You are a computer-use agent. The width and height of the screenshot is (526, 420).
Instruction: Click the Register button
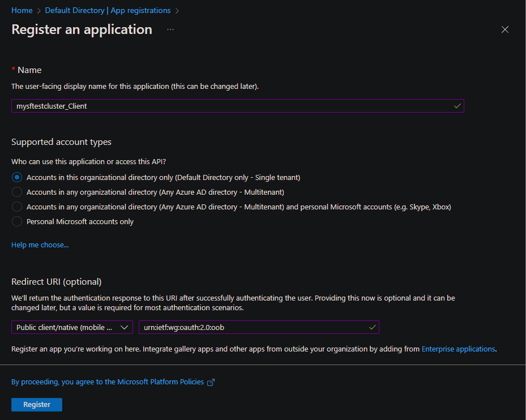37,405
